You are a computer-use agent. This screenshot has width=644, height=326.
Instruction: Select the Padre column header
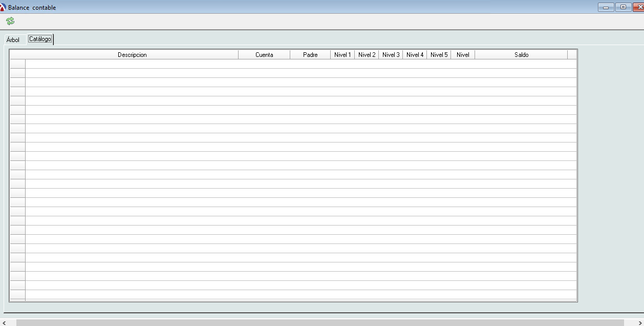coord(310,55)
